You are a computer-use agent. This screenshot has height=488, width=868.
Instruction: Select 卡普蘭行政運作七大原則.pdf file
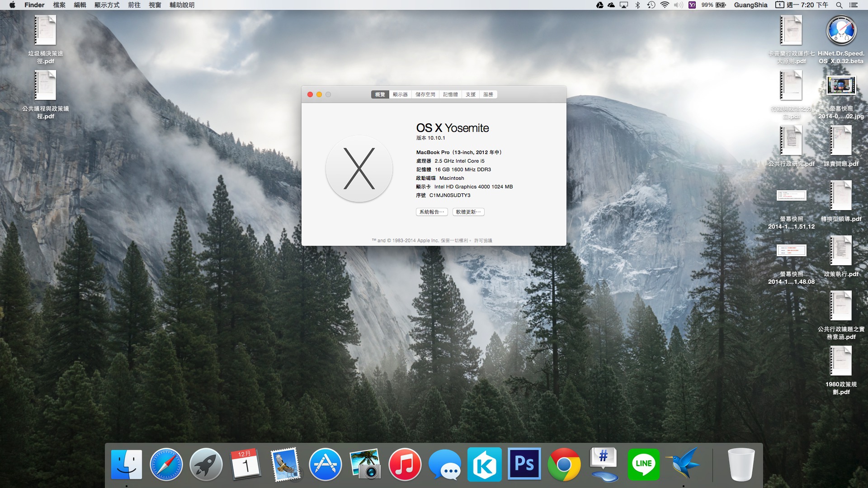(x=791, y=40)
